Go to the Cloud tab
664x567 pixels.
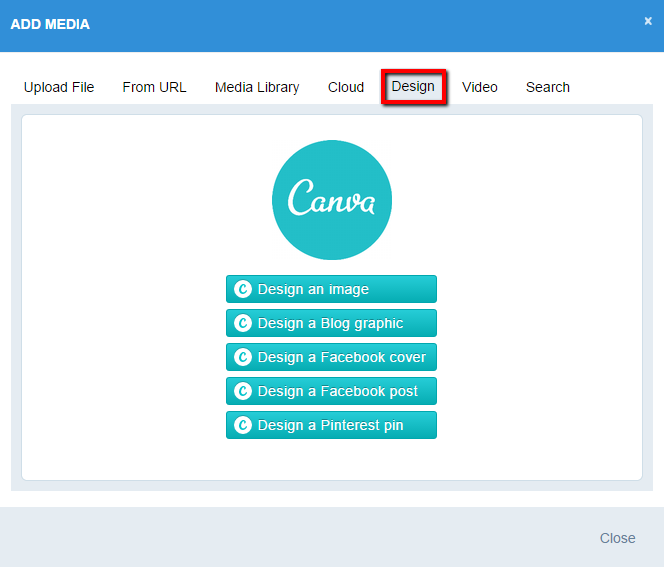346,87
